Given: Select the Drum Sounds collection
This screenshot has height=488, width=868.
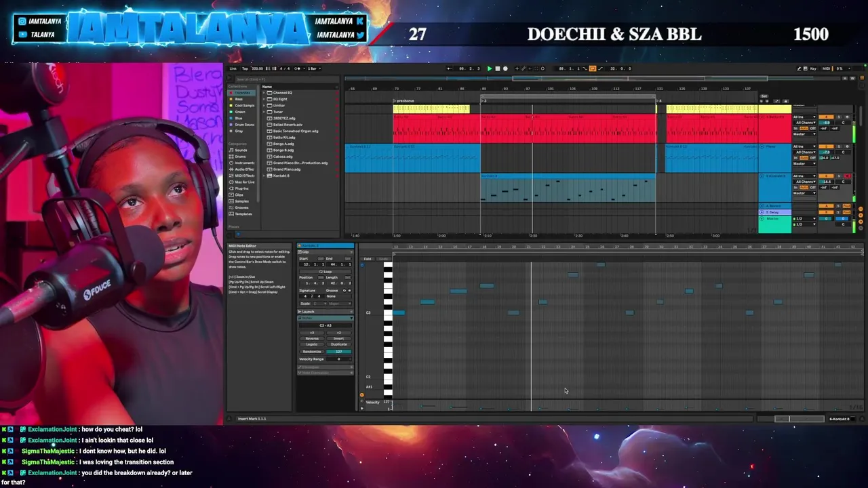Looking at the screenshot, I should point(242,125).
